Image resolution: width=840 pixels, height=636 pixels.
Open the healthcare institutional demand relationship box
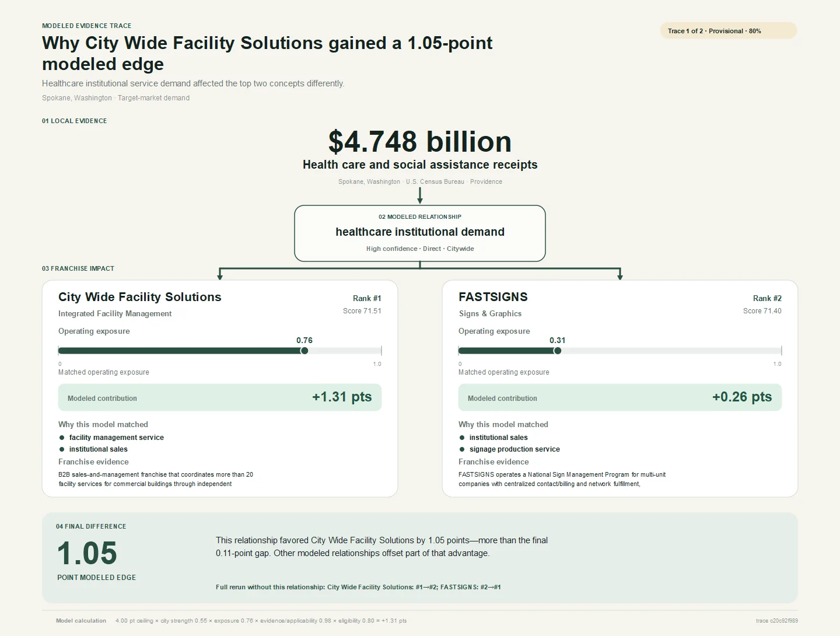point(420,233)
